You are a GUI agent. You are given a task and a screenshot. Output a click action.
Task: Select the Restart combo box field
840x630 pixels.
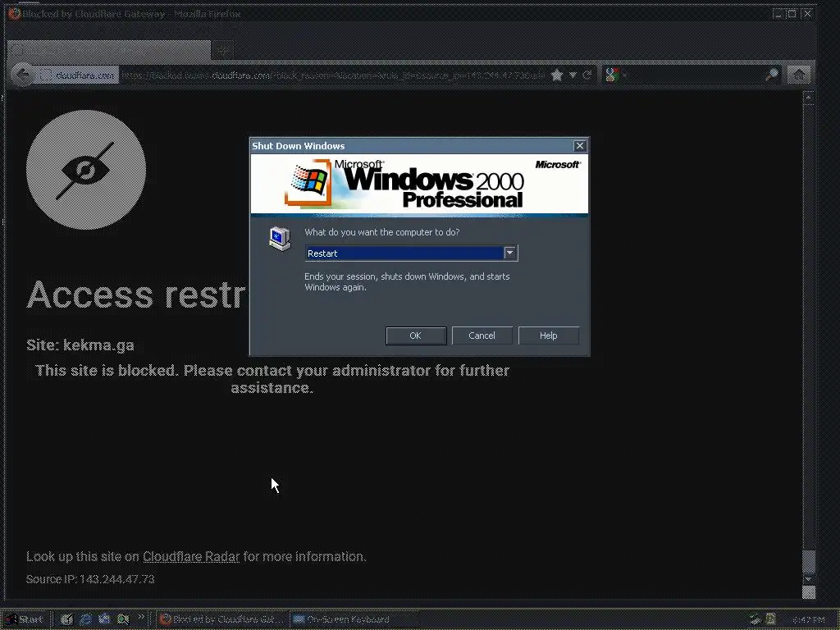pos(411,253)
